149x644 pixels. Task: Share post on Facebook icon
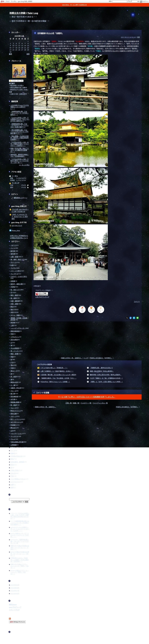pos(131,318)
